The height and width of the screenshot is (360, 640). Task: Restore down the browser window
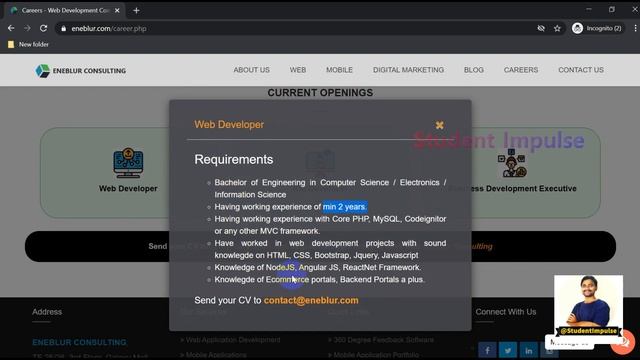pos(611,9)
